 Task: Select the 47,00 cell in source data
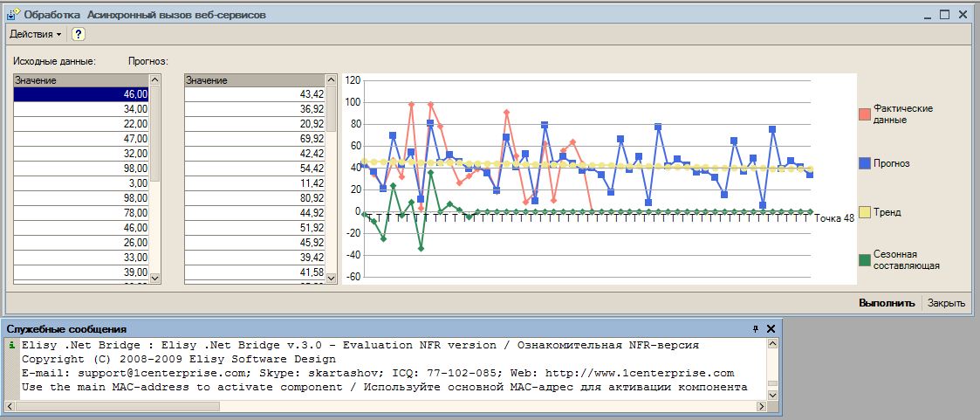point(82,139)
